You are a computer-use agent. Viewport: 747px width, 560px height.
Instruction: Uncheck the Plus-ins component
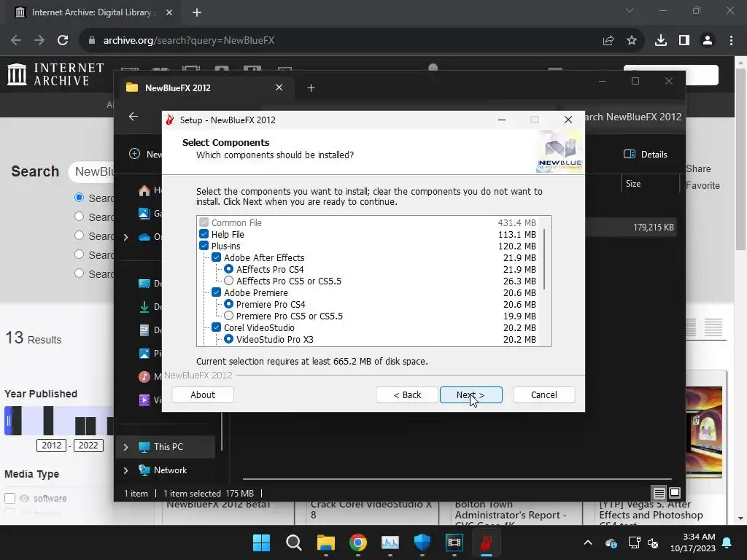204,246
